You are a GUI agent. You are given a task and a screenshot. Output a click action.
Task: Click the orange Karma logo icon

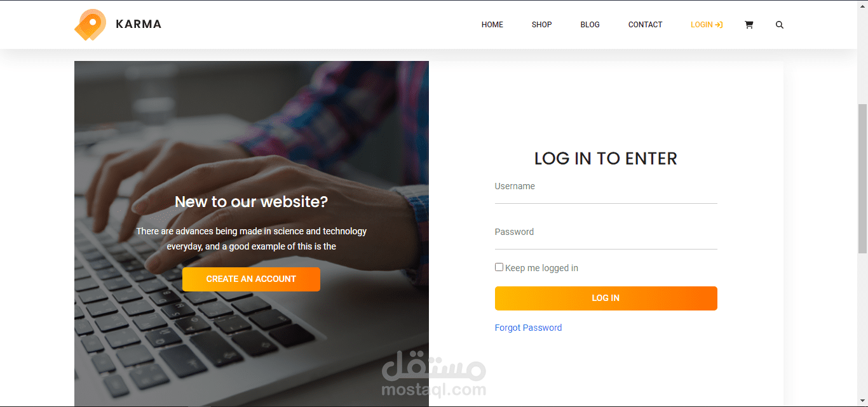[91, 25]
